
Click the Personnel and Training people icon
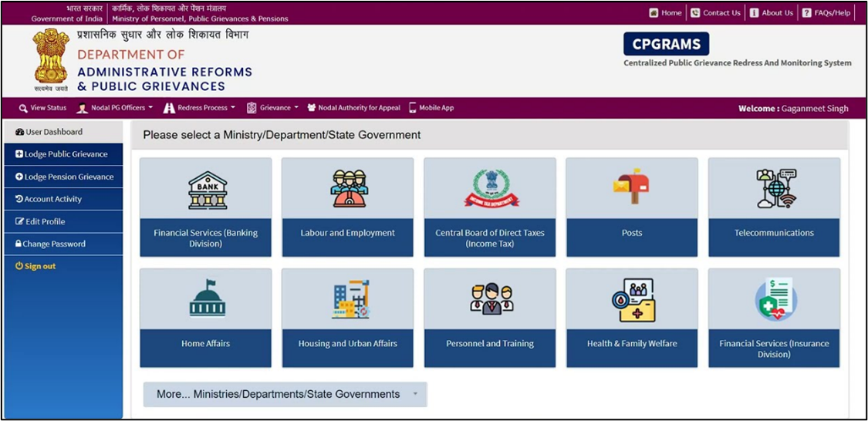491,298
